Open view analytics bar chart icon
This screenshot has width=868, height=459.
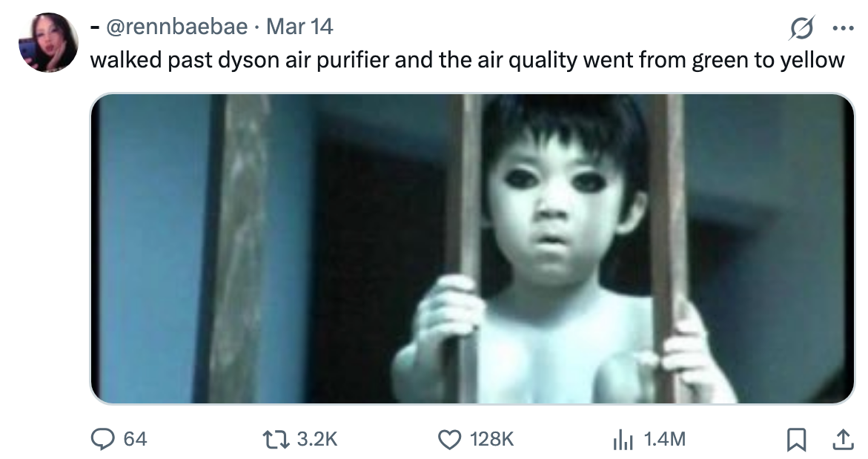click(623, 440)
